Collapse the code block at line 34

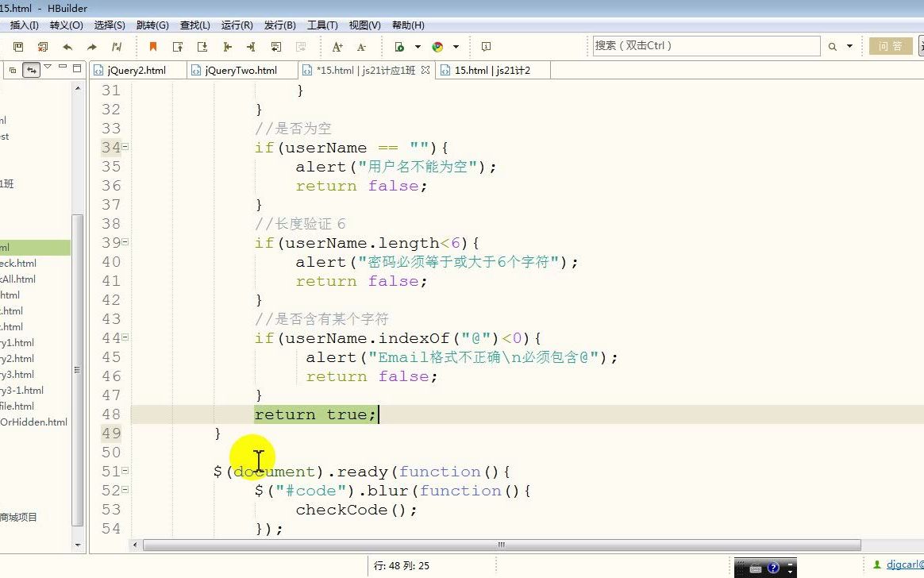(125, 147)
